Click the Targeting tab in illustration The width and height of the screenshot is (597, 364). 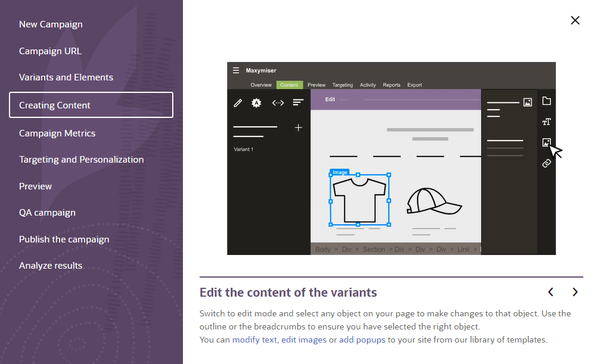tap(342, 85)
